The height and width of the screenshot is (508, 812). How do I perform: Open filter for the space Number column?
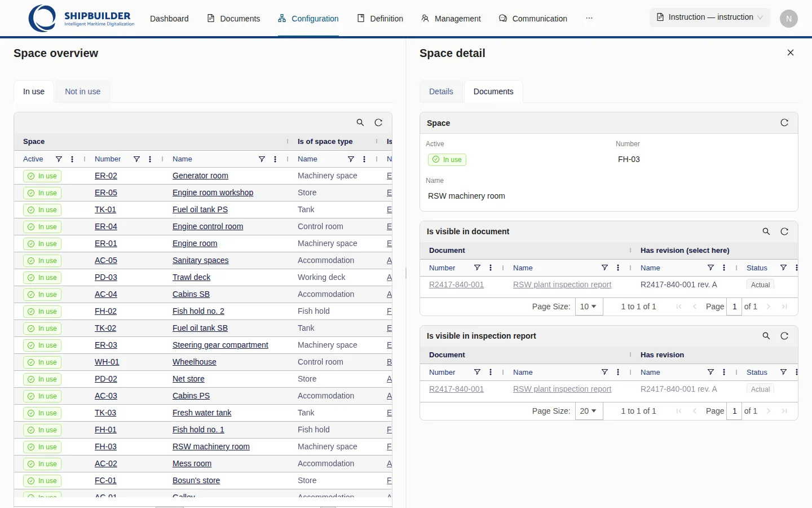pyautogui.click(x=136, y=159)
